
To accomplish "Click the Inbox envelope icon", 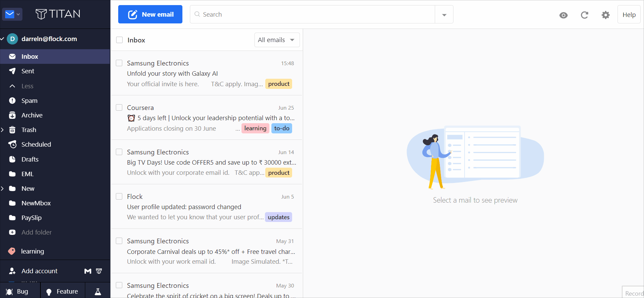I will click(x=12, y=56).
